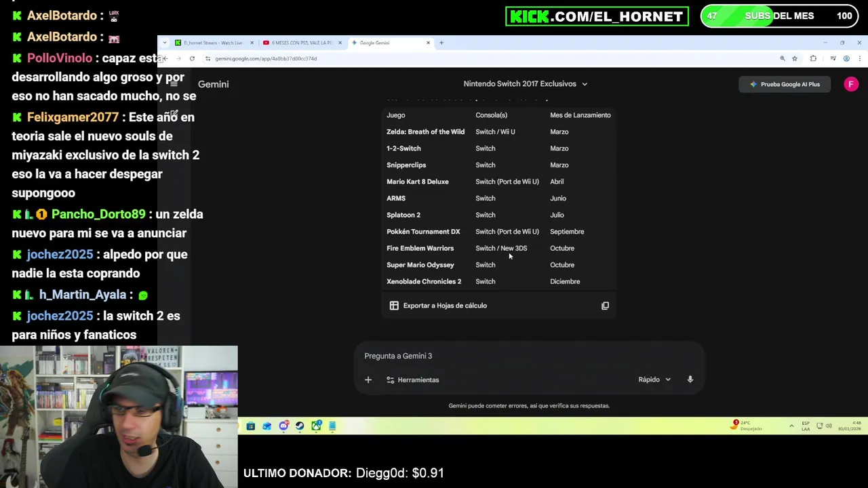Reload the Gemini page
The image size is (868, 488).
click(192, 58)
